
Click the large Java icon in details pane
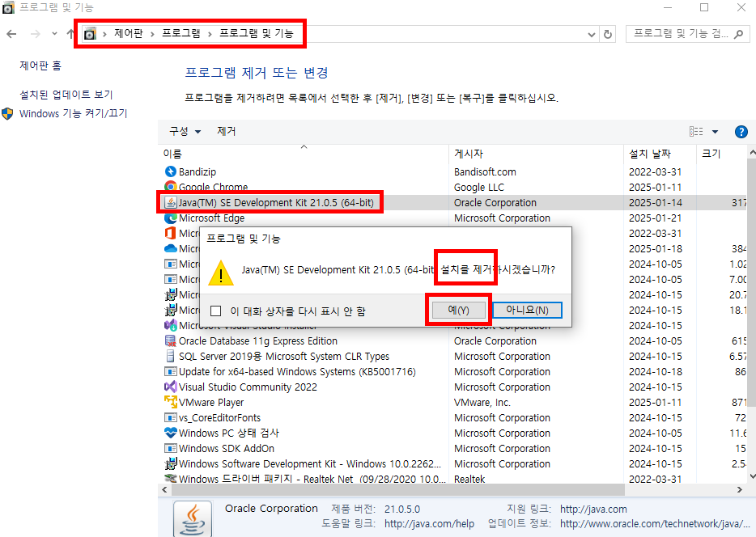point(193,519)
